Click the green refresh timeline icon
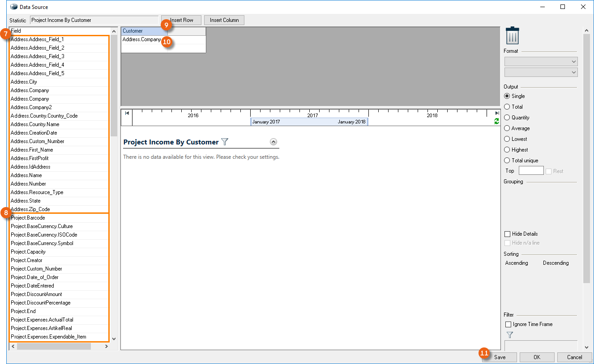Image resolution: width=594 pixels, height=364 pixels. [496, 121]
